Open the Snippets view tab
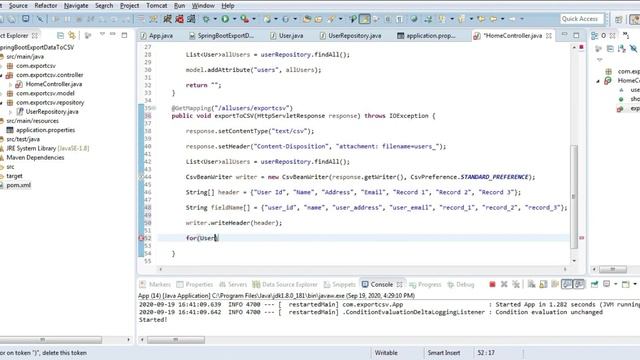This screenshot has height=360, width=640. 339,284
